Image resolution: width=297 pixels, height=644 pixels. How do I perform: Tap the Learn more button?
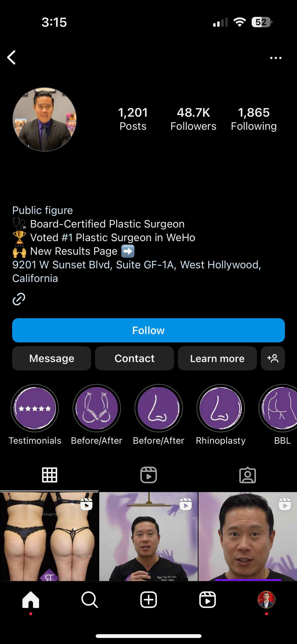click(217, 358)
